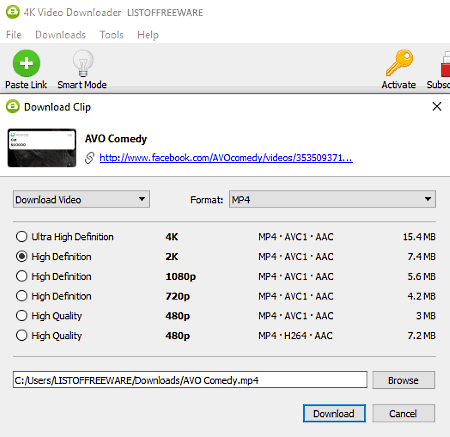Click the 7.4 MB file size

pos(421,256)
